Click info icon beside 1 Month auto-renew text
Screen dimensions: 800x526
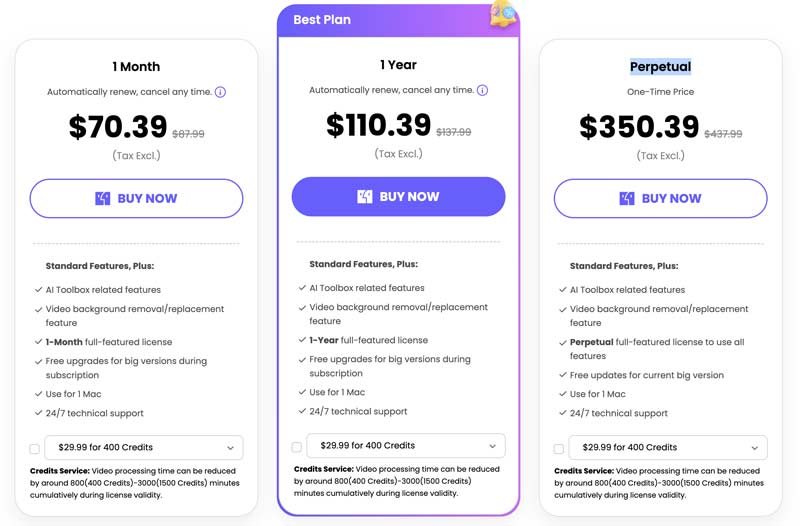point(220,92)
